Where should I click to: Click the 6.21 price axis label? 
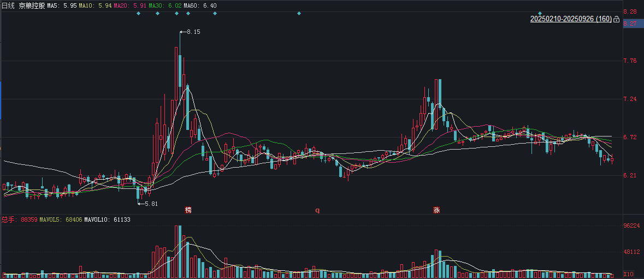click(630, 176)
